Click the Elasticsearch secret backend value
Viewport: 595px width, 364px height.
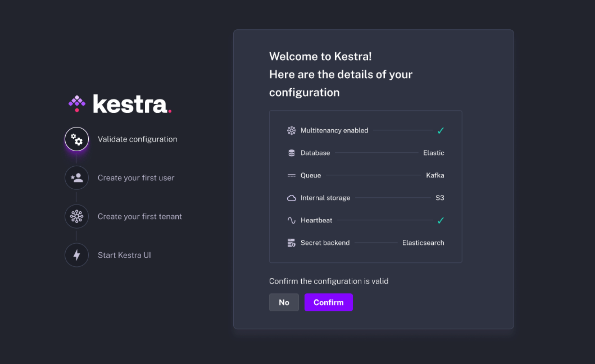(x=423, y=243)
